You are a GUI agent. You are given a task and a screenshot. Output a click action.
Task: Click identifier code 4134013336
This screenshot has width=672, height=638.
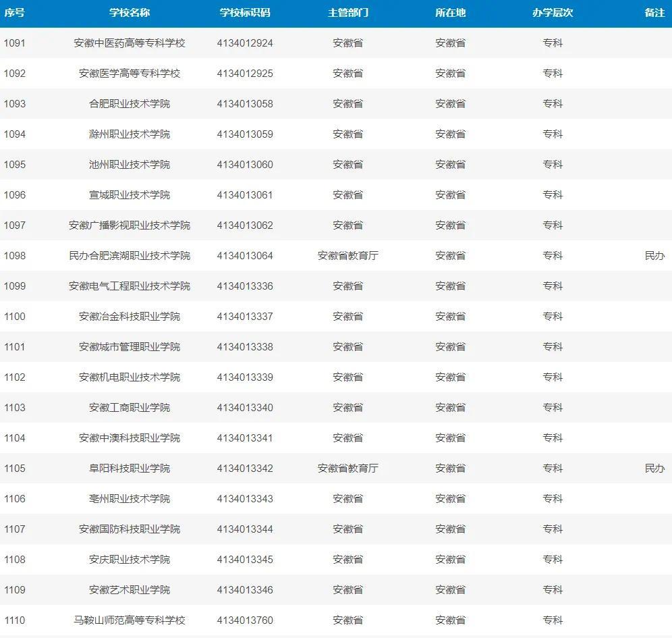[245, 286]
